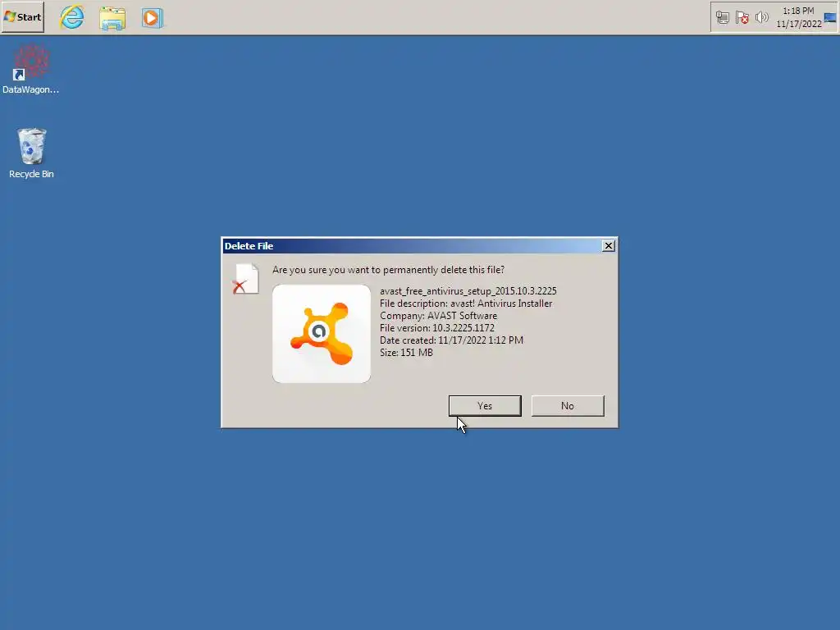Screen dimensions: 840x630
Task: Select the DataWagon desktop shortcut
Action: (30, 70)
